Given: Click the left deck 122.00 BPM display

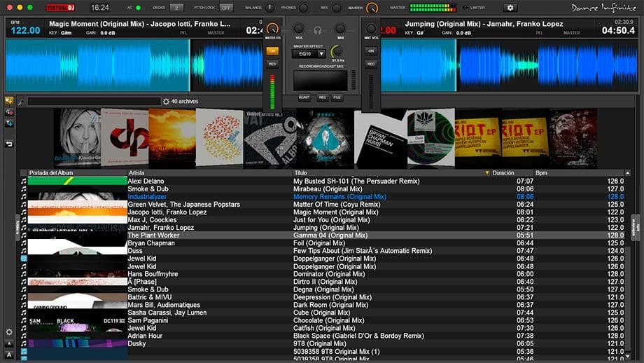Looking at the screenshot, I should [x=25, y=30].
